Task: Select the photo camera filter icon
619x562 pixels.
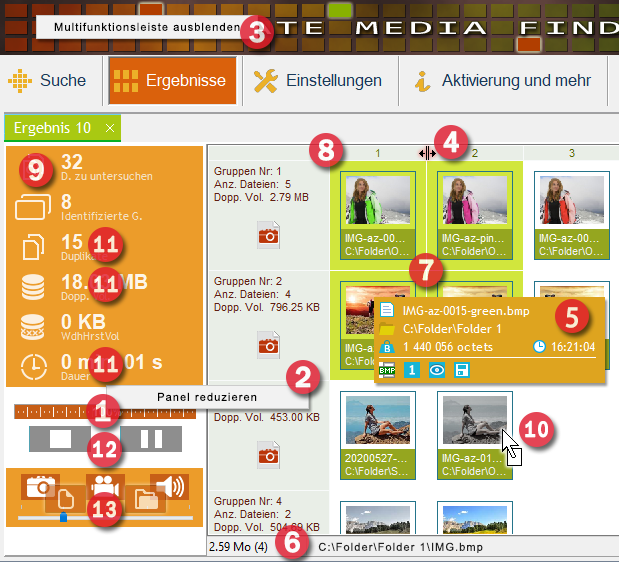Action: [40, 486]
